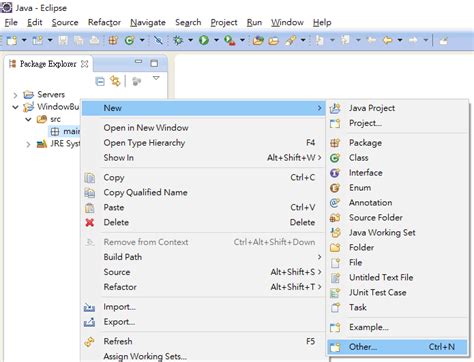Click the Run Last Tool icon
The height and width of the screenshot is (362, 474).
[x=229, y=41]
